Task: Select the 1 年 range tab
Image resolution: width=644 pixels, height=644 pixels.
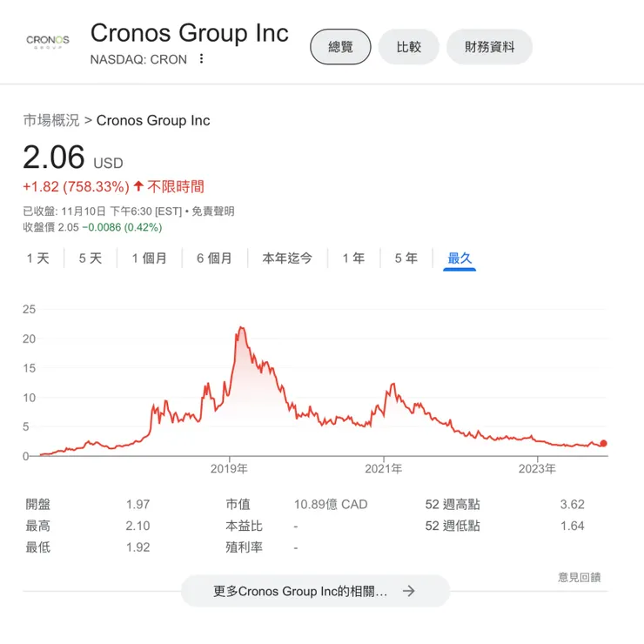Action: pyautogui.click(x=353, y=258)
